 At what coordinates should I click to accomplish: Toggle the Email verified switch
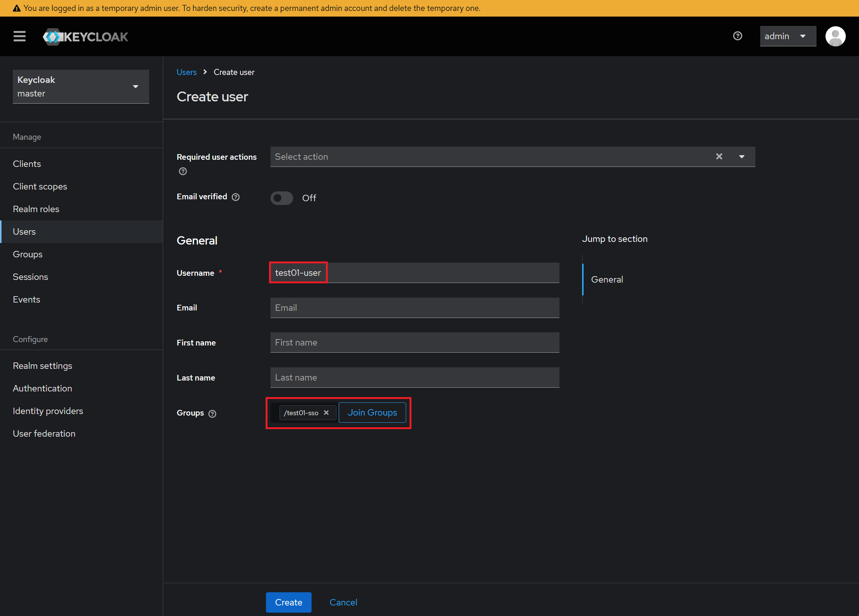[x=281, y=198]
